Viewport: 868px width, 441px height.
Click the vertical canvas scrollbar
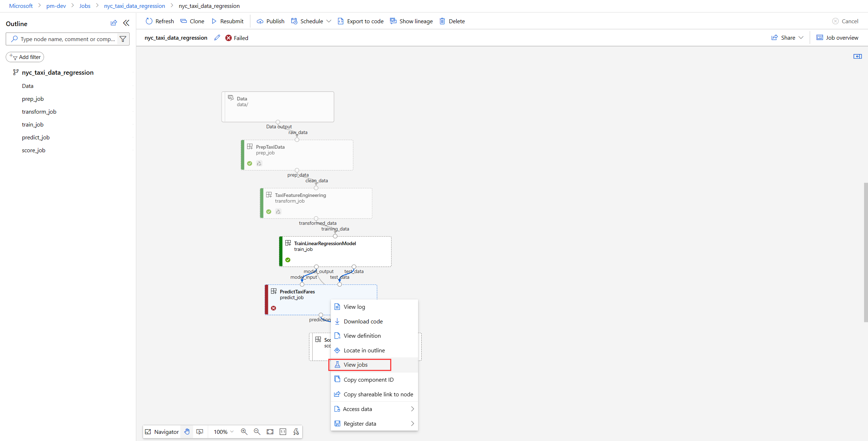[x=865, y=252]
